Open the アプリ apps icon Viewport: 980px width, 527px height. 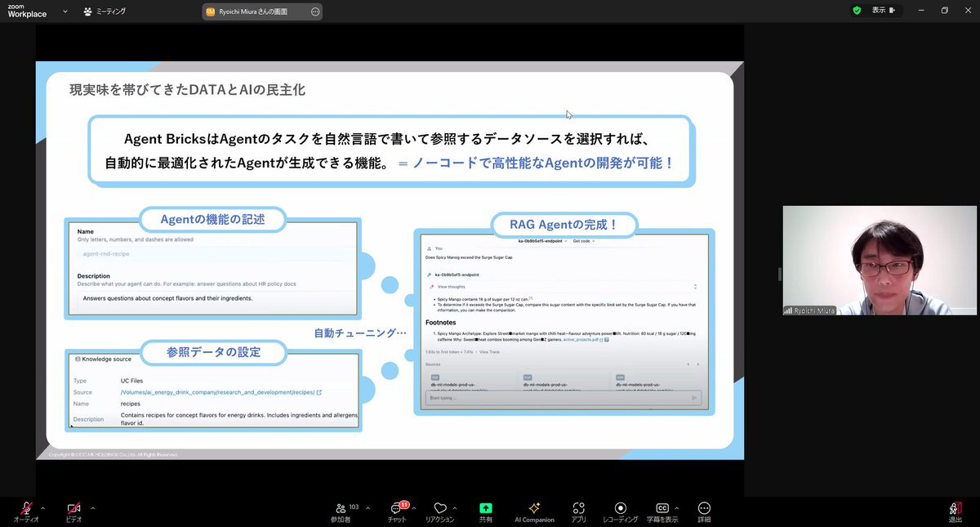(579, 508)
